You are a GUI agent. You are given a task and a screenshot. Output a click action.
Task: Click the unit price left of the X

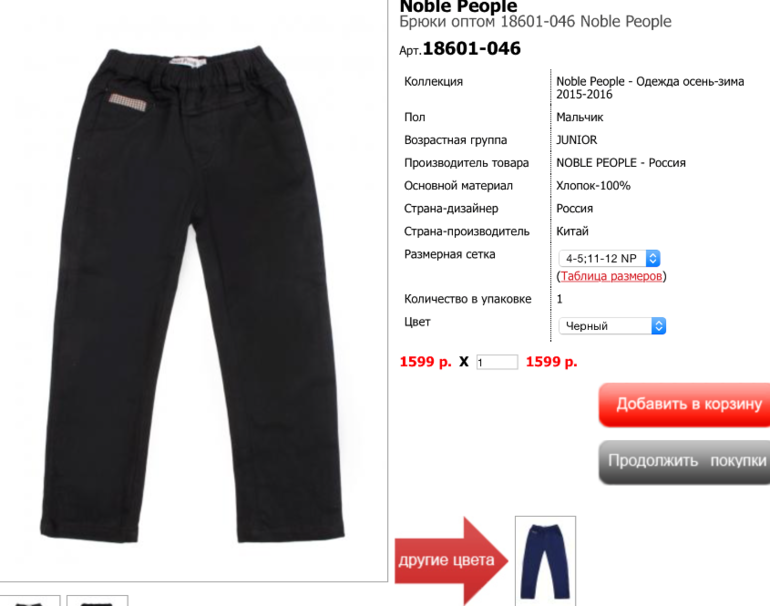pos(425,362)
